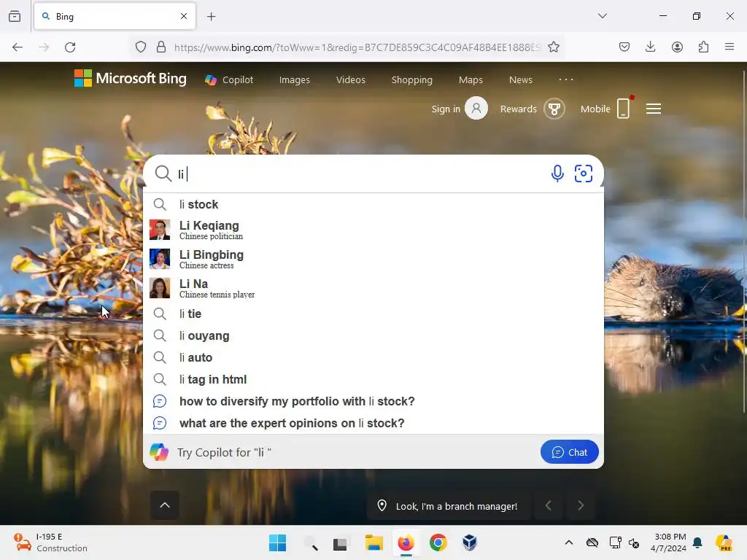747x560 pixels.
Task: Go to Maps in Bing navigation
Action: pos(471,80)
